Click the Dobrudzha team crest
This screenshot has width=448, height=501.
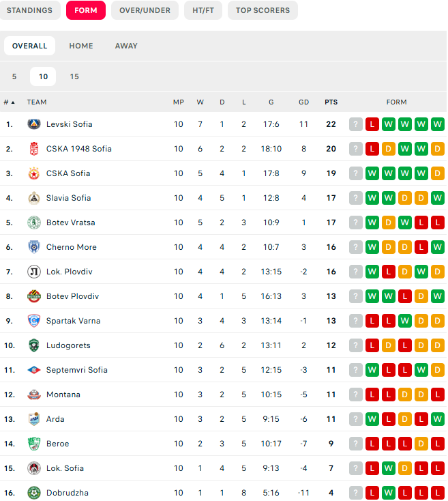click(34, 493)
